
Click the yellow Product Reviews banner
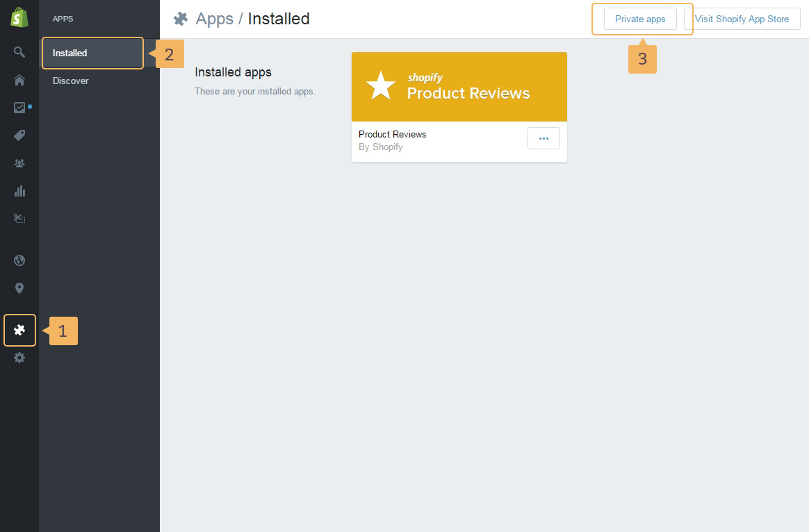pyautogui.click(x=459, y=87)
